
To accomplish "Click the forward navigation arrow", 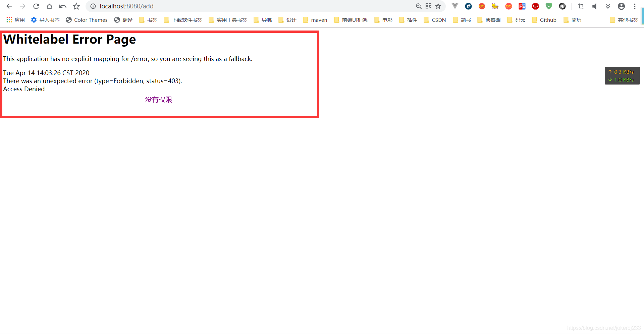I will [23, 6].
